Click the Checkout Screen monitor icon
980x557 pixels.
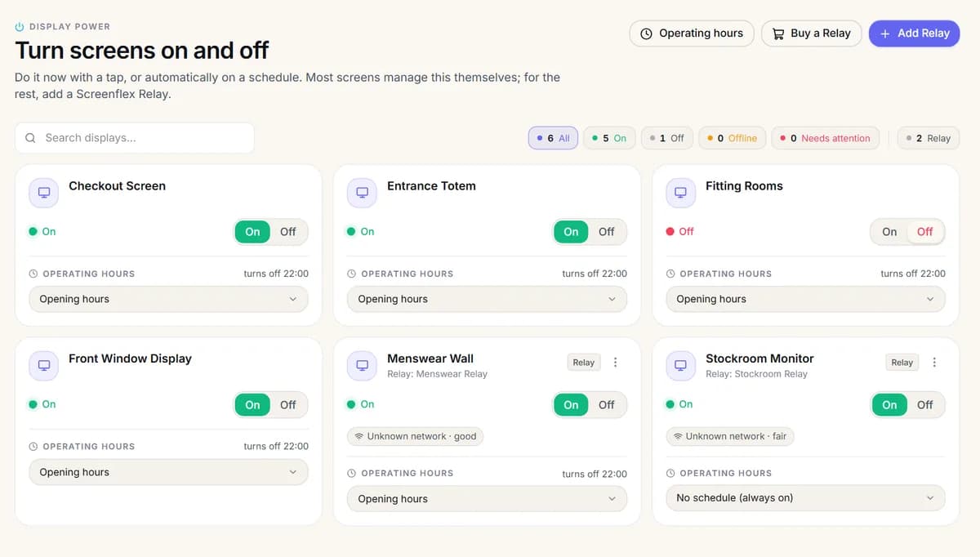click(x=44, y=193)
